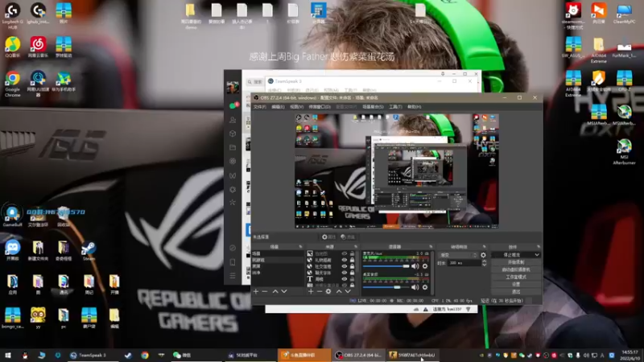The height and width of the screenshot is (362, 644).
Task: Toggle visibility of the text source row
Action: (x=345, y=279)
